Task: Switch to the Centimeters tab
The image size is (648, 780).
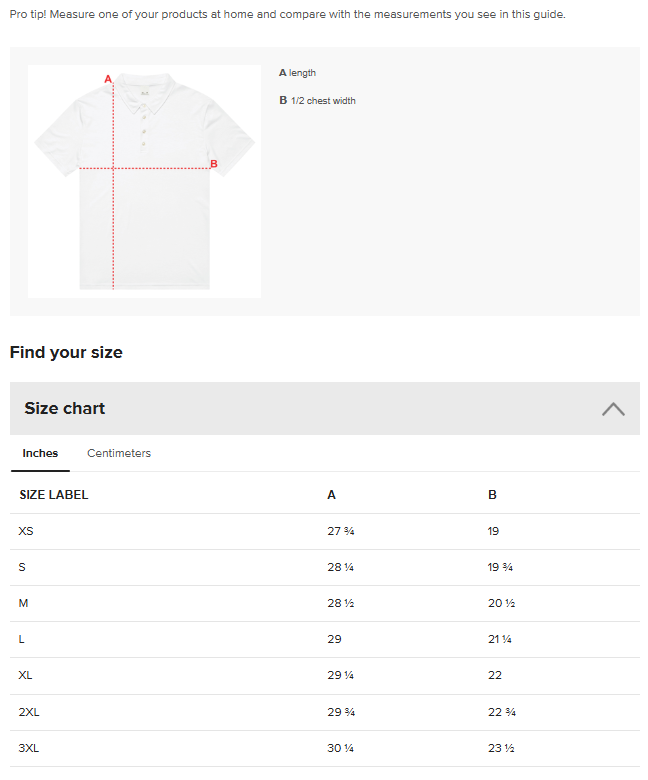Action: [119, 453]
